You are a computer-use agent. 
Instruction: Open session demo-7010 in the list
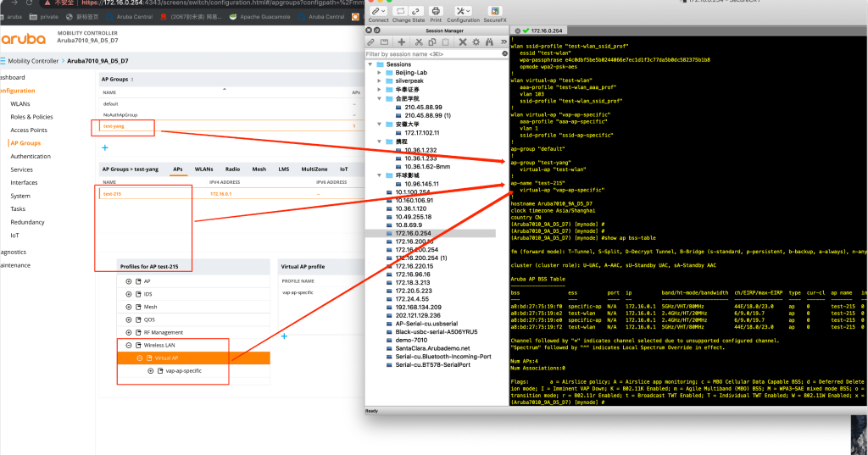(411, 341)
